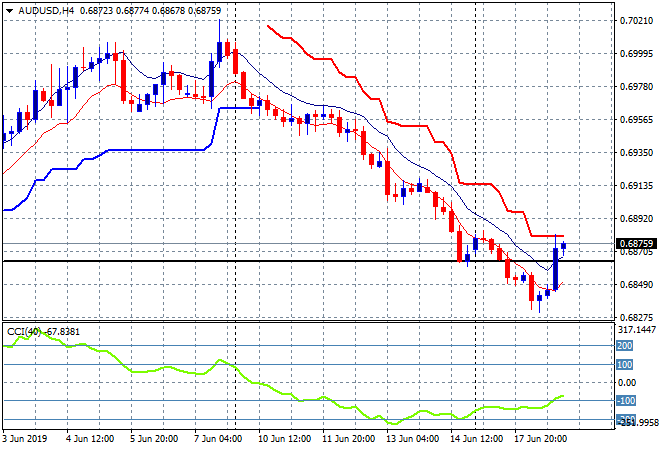Click the 7 Jun 04:00 time label
The width and height of the screenshot is (660, 450).
(218, 439)
